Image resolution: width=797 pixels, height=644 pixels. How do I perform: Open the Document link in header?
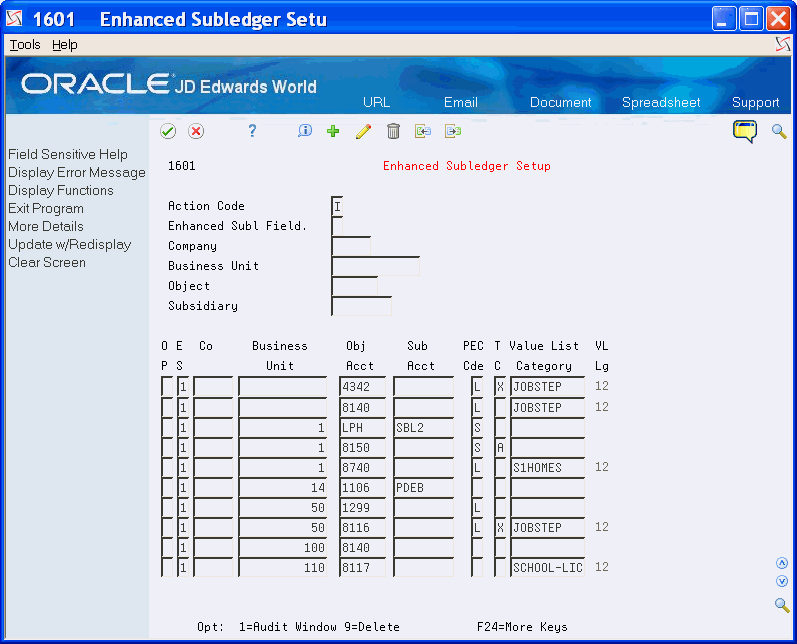[561, 102]
